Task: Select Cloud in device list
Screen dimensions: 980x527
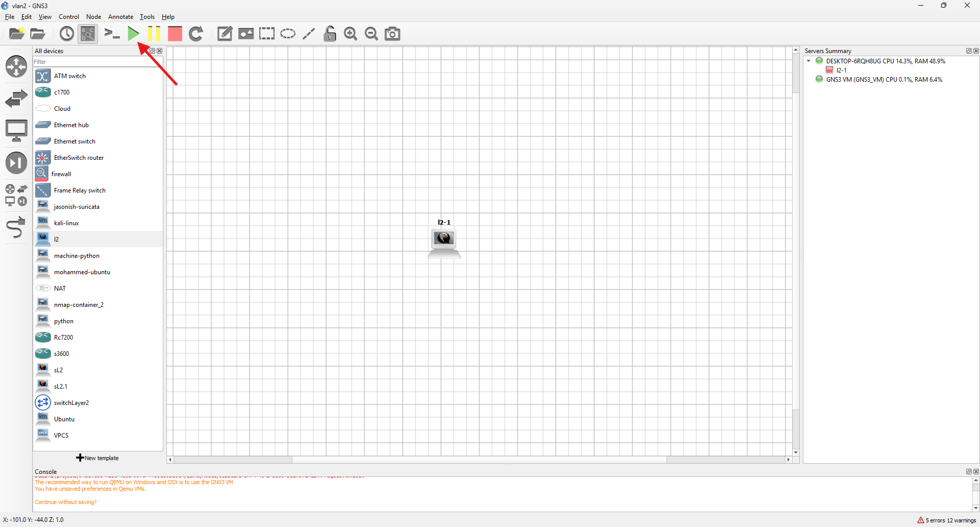Action: (x=98, y=109)
